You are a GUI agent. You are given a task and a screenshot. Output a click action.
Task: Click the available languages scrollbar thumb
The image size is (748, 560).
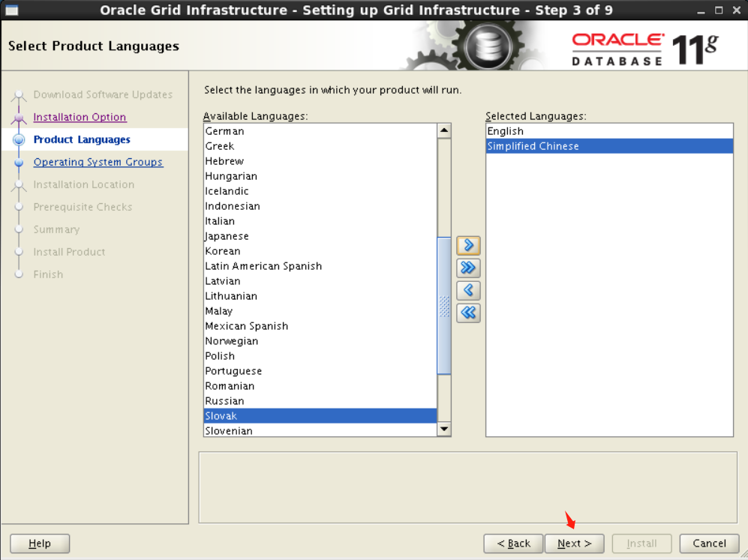pyautogui.click(x=444, y=306)
